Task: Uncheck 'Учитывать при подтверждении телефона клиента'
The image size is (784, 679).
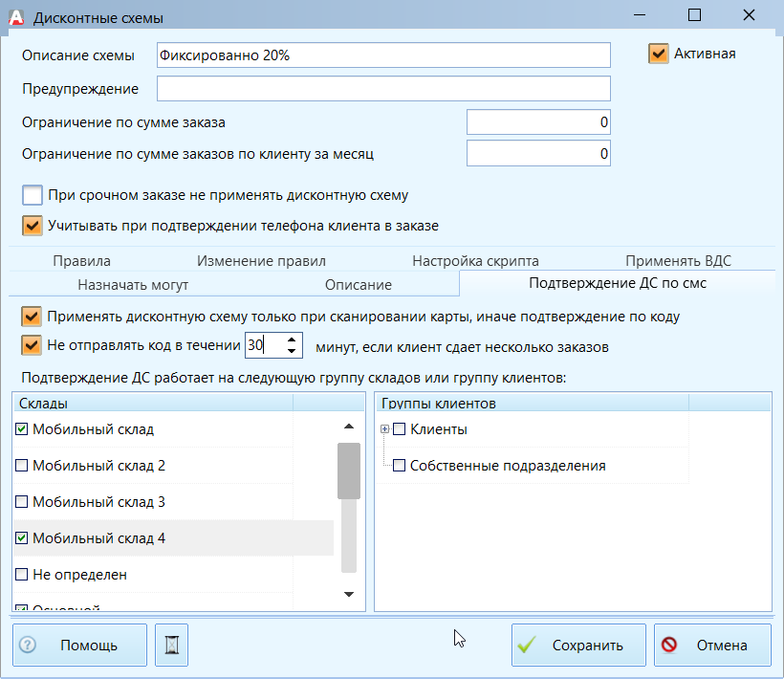Action: point(32,226)
